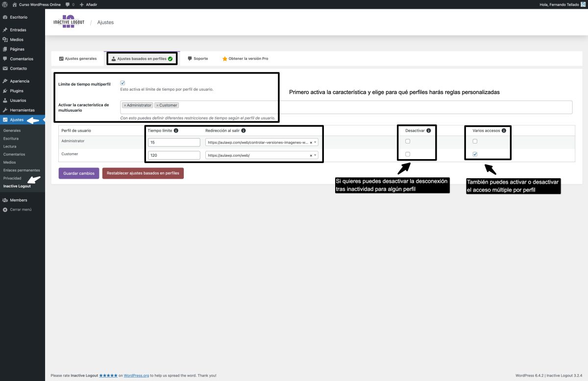This screenshot has height=381, width=588.
Task: Open the Administrator redirect URL dropdown
Action: point(315,143)
